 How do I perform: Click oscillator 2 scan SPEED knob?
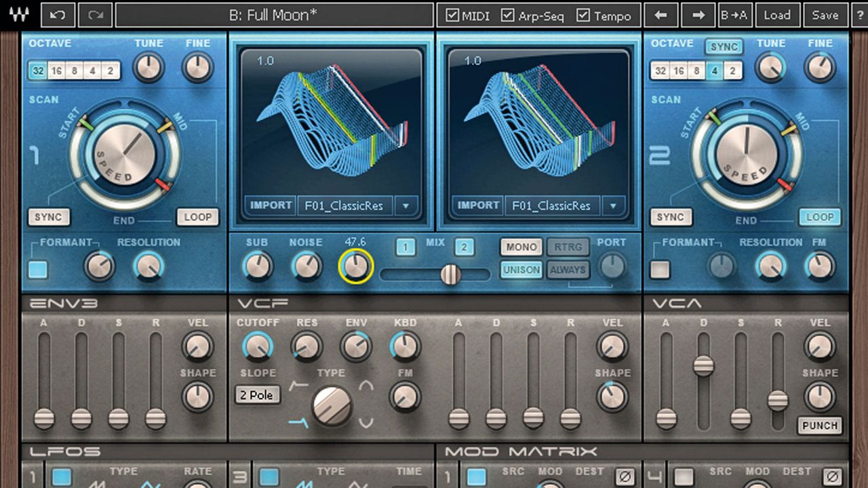pos(746,155)
